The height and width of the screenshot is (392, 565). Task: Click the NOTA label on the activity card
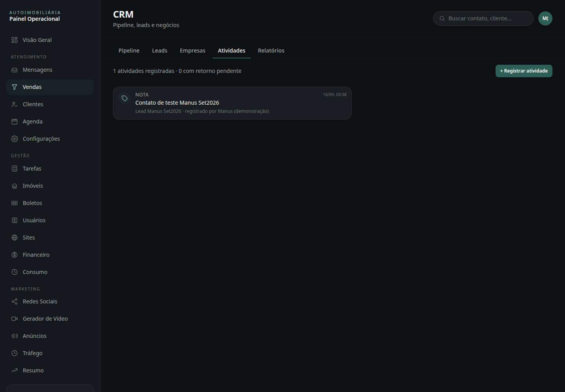(x=142, y=95)
